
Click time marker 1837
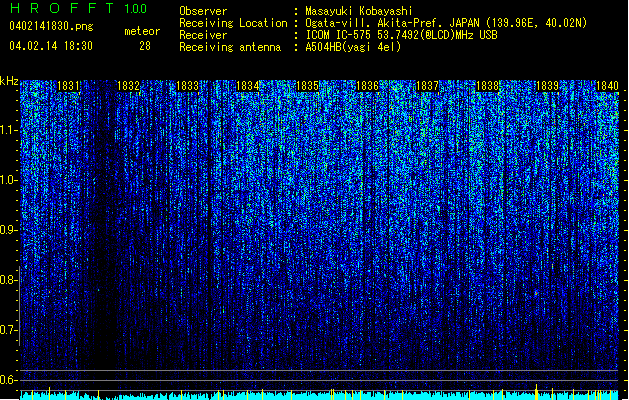point(428,86)
